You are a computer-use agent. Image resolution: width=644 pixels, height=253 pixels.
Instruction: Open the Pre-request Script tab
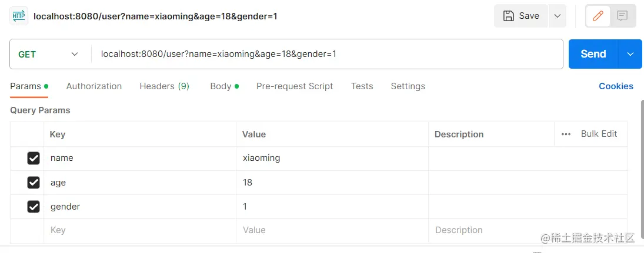click(295, 86)
